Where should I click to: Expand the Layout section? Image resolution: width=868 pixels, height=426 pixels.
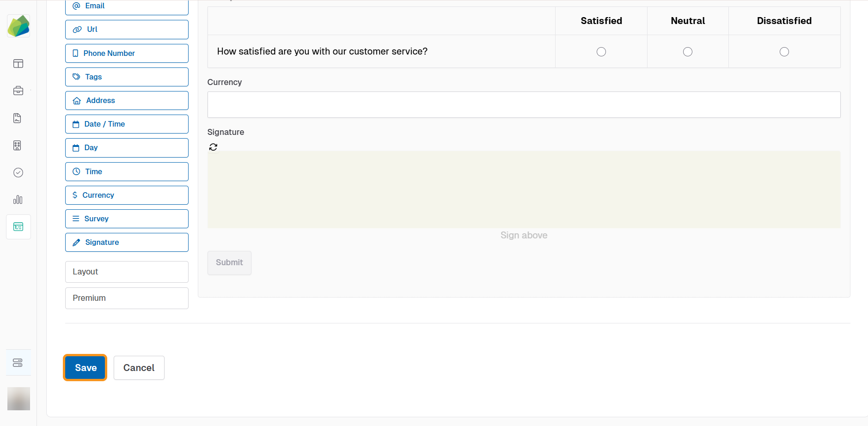tap(127, 272)
